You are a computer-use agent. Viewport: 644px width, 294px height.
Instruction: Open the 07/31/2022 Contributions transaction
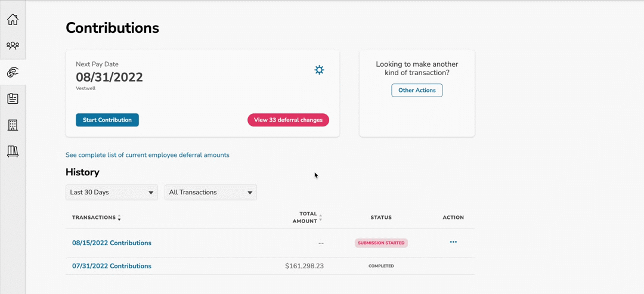pos(112,266)
